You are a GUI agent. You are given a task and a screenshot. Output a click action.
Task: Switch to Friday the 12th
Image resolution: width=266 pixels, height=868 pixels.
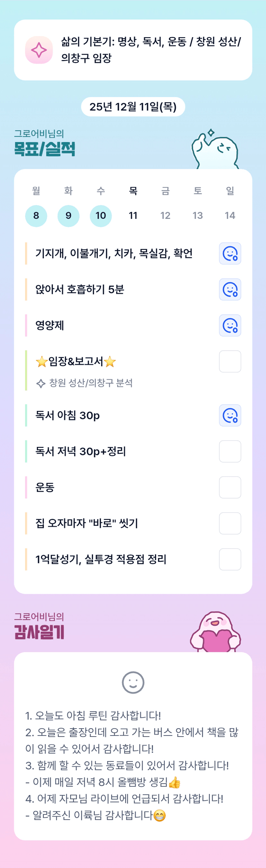(x=165, y=216)
